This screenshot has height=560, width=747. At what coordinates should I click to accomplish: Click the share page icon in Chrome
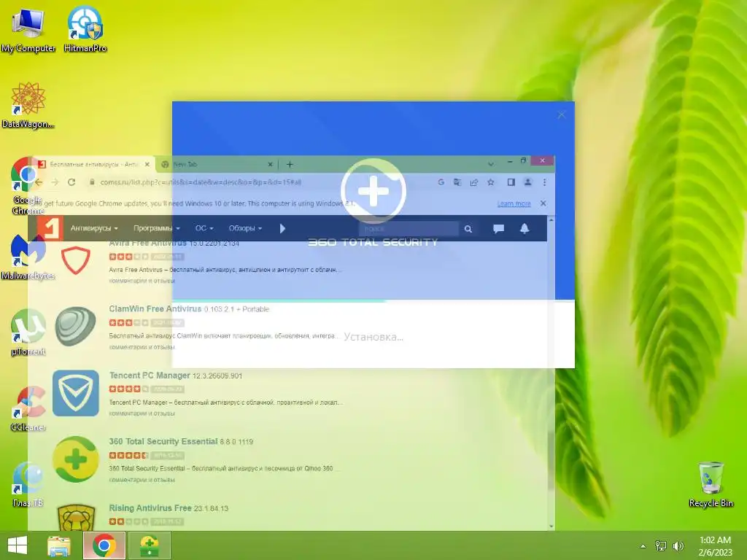point(474,182)
